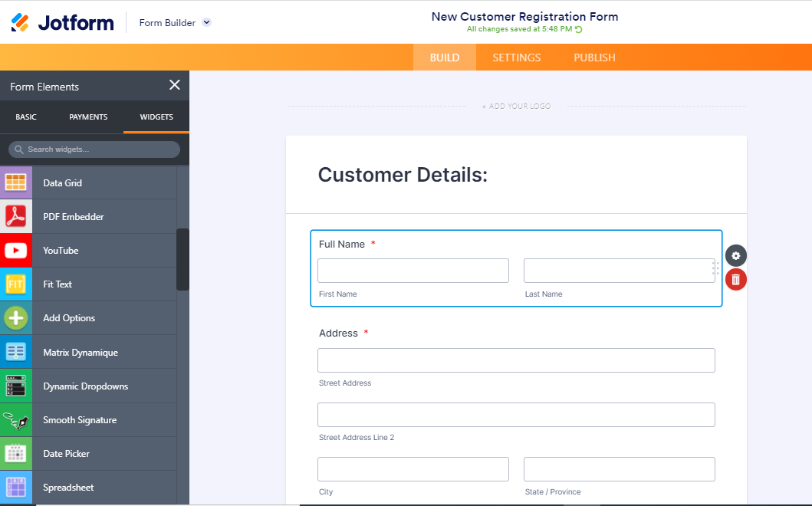Click the First Name sublabel
812x506 pixels.
point(337,294)
